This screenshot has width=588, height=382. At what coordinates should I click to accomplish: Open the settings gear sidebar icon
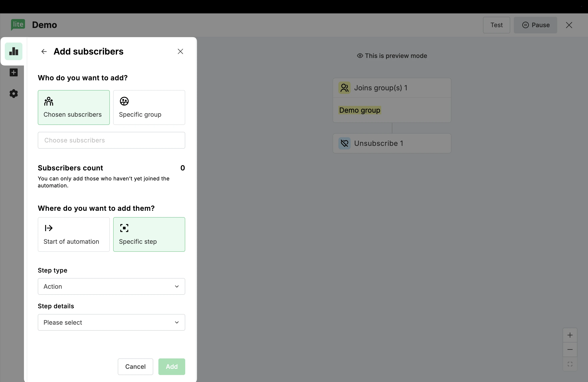[14, 94]
